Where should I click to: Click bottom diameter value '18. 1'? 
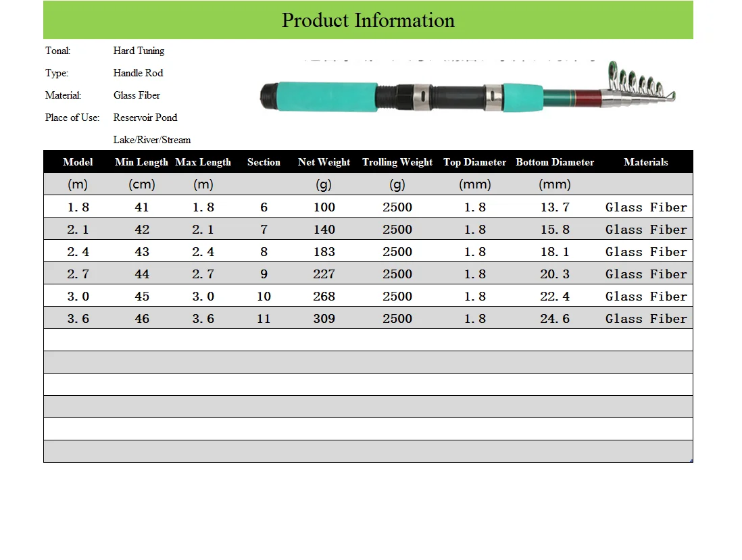(555, 251)
